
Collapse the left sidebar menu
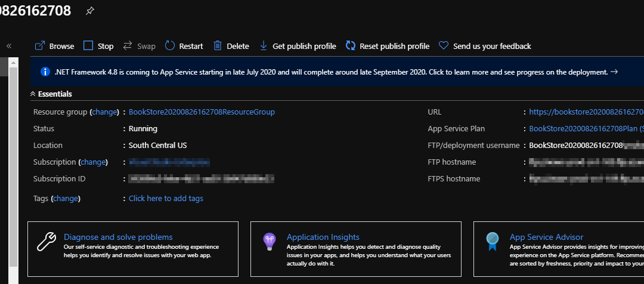pyautogui.click(x=10, y=46)
